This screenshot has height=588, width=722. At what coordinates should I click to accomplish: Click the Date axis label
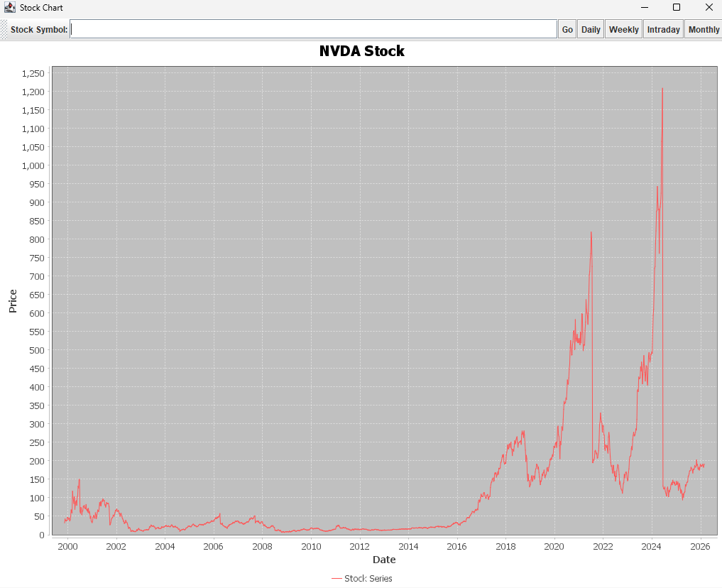[x=383, y=560]
